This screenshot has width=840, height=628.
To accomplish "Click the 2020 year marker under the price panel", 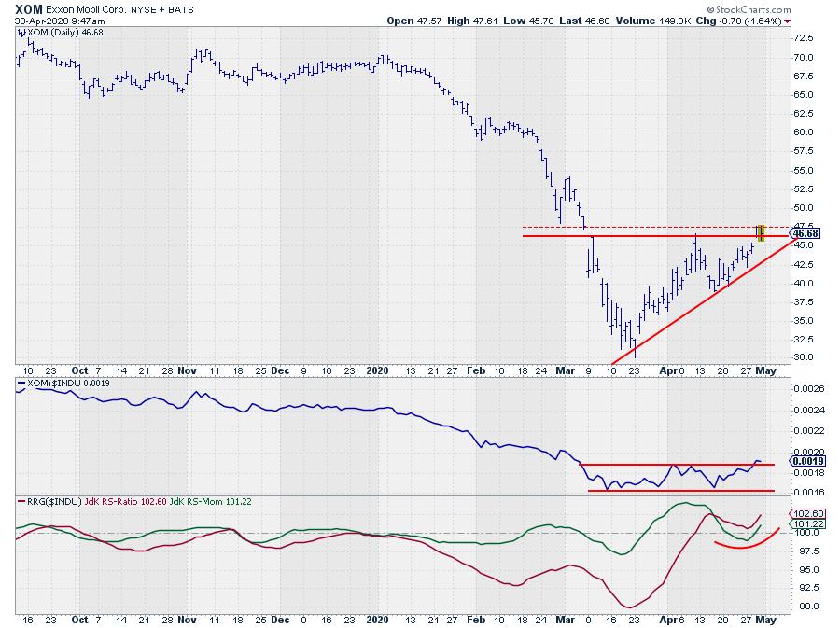I will 378,370.
